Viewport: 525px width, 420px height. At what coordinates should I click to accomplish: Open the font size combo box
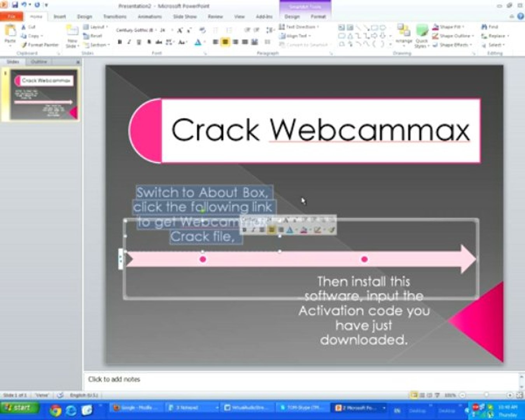coord(166,30)
